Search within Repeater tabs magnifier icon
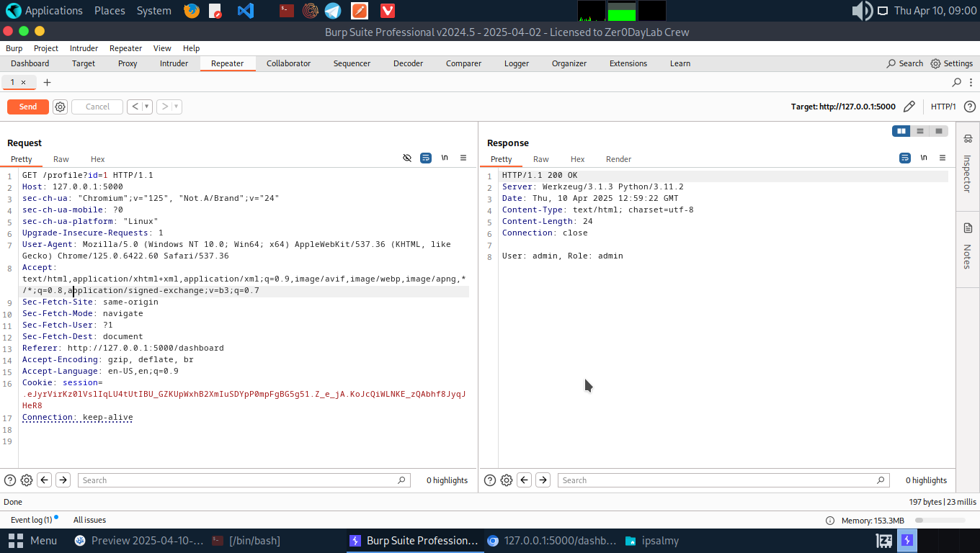This screenshot has height=553, width=980. point(957,82)
